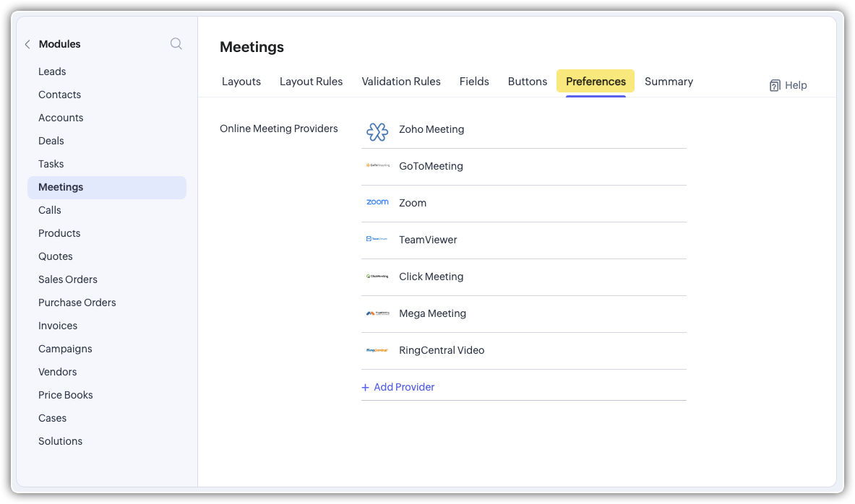855x504 pixels.
Task: Select Deals in the modules list
Action: (x=51, y=141)
